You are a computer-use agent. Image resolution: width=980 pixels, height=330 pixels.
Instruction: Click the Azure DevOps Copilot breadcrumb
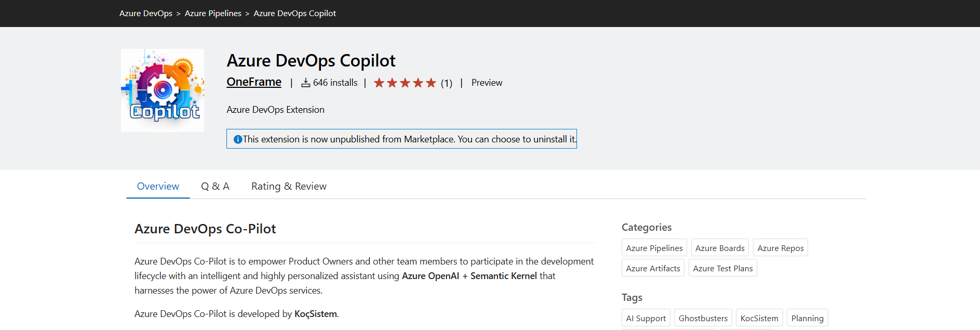pos(294,14)
